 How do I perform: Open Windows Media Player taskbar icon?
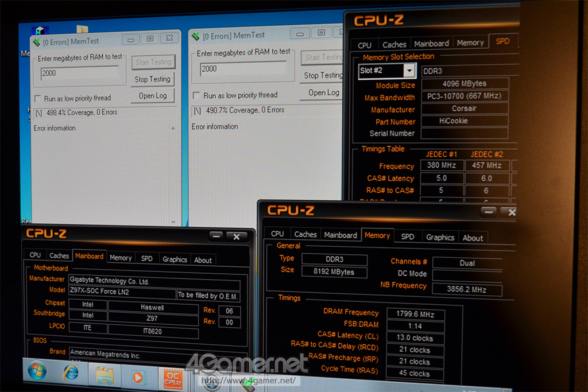[x=138, y=378]
